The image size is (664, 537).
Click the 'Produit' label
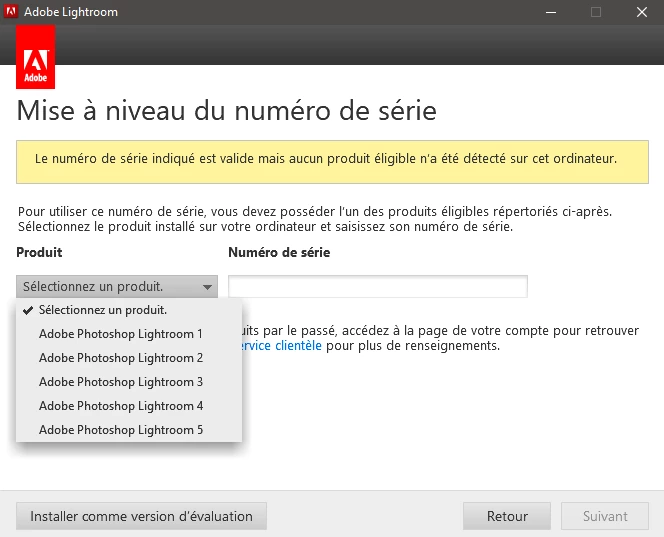39,252
